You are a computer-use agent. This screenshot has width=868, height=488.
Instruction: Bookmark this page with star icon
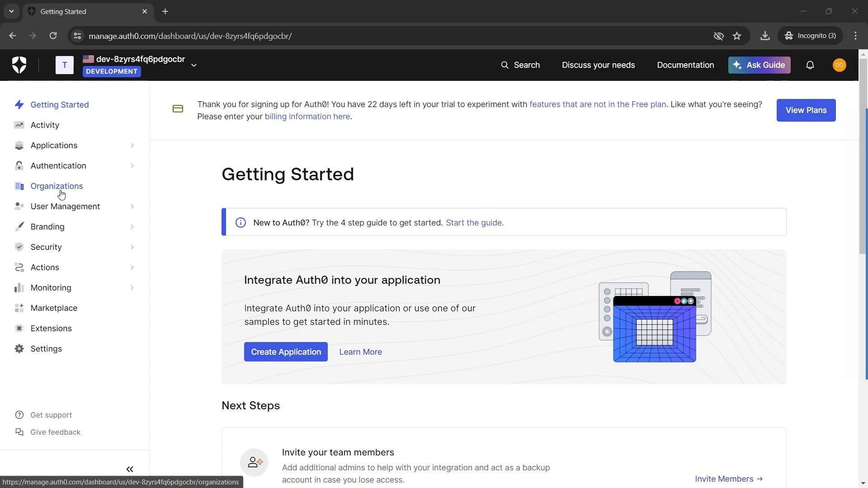(737, 36)
